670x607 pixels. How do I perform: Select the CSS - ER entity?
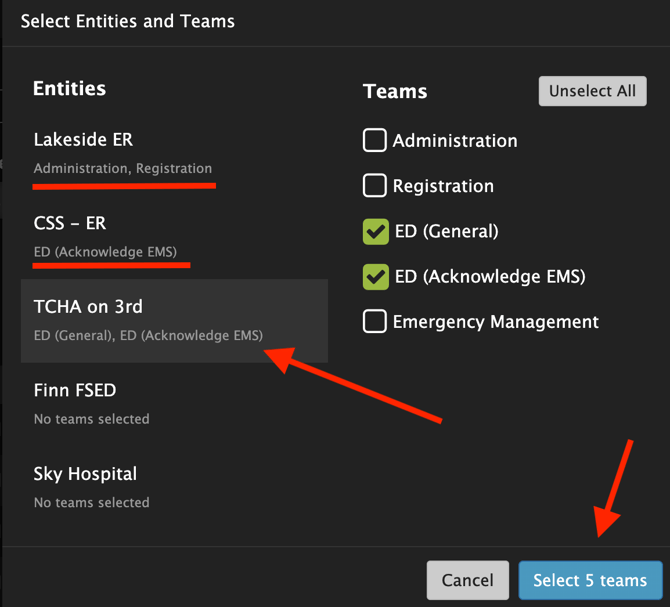[x=69, y=223]
